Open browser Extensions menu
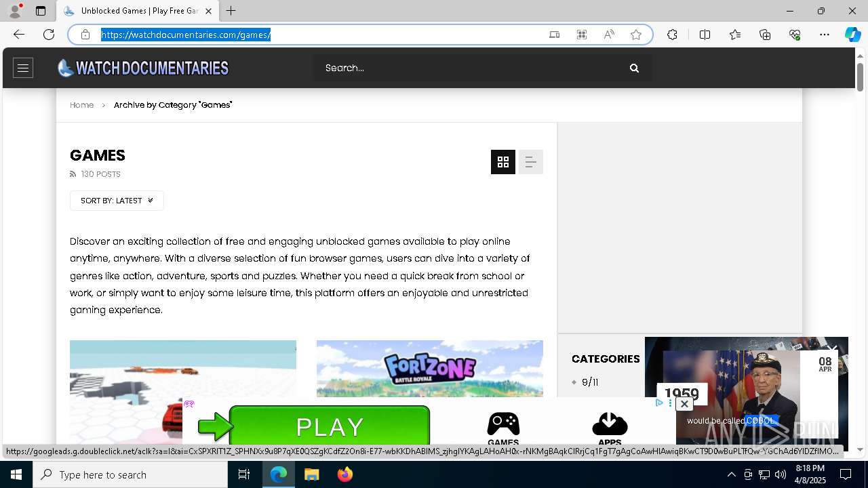This screenshot has height=488, width=868. click(672, 35)
